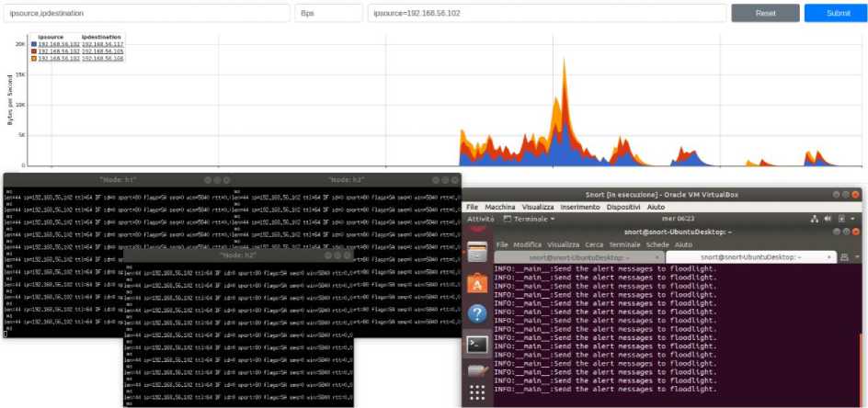Click the blue 192.168.56.117 legend swatch
Image resolution: width=868 pixels, height=408 pixels.
34,44
